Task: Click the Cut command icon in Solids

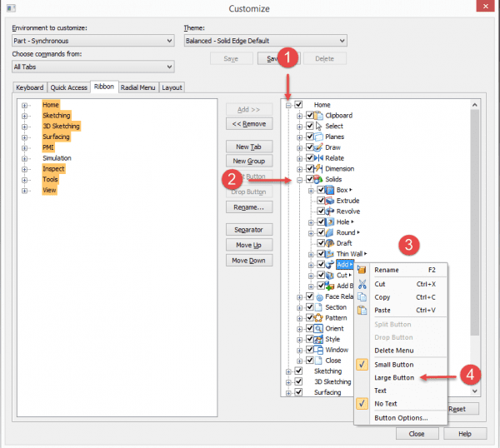Action: pos(329,275)
